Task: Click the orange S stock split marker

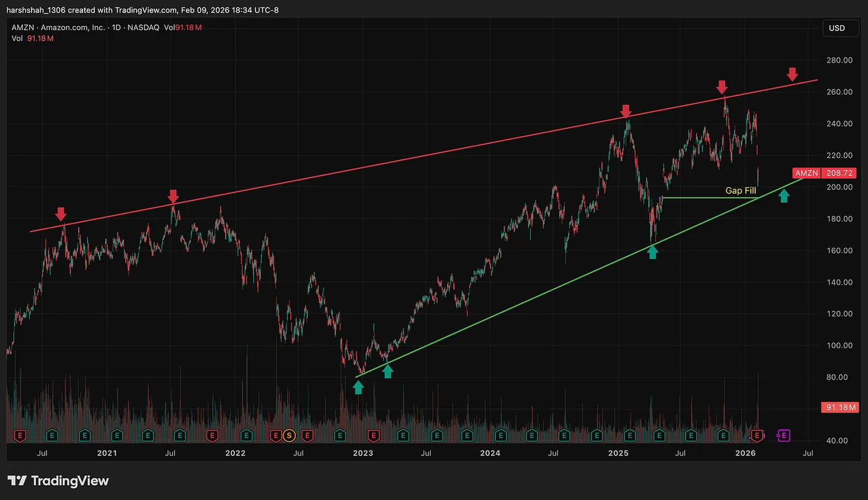Action: 289,435
